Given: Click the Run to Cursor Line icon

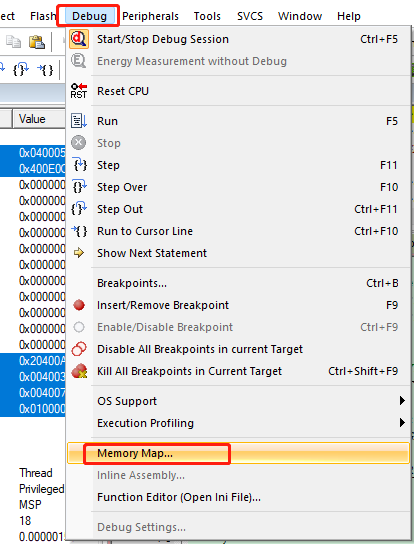Looking at the screenshot, I should 79,231.
